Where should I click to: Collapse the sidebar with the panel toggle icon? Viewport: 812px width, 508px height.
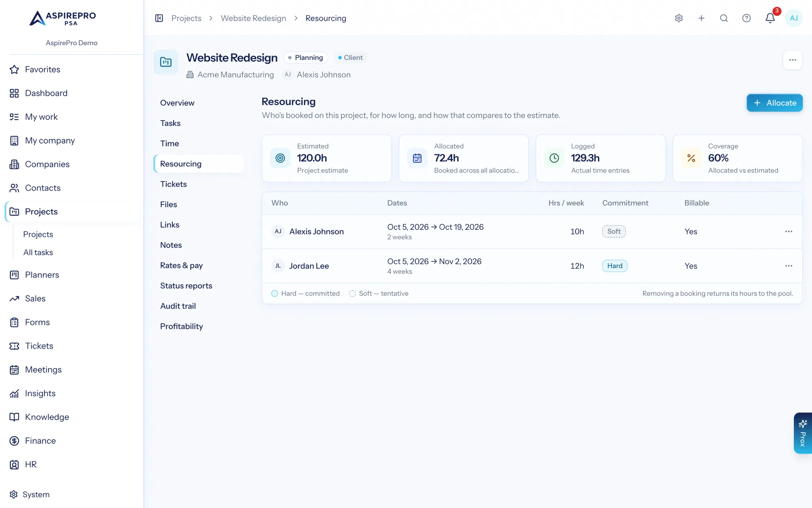(x=159, y=18)
